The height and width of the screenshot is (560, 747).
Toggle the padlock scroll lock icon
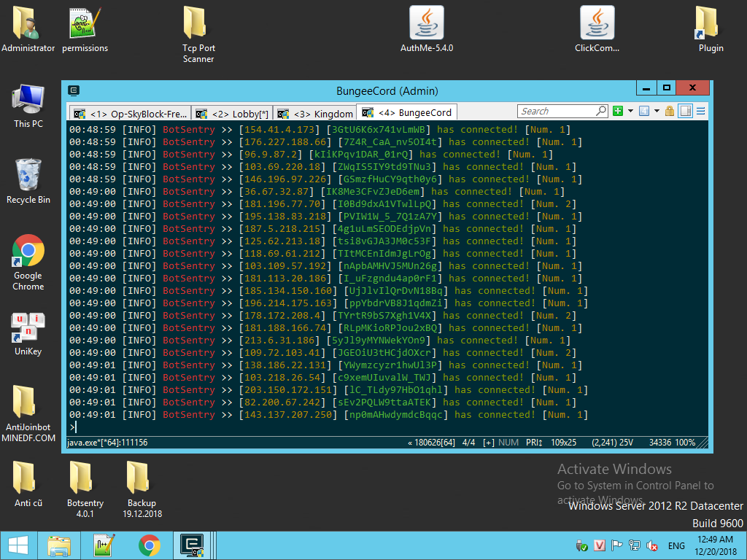(x=670, y=111)
